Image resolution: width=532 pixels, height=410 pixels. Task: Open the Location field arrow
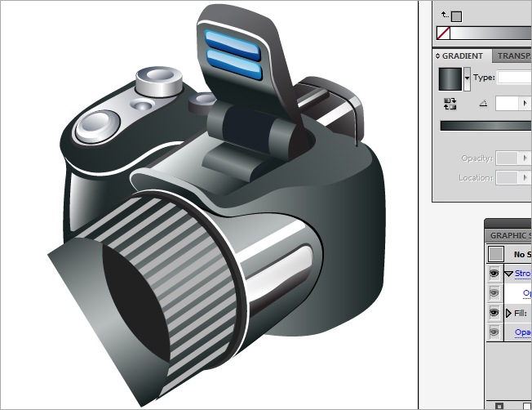(x=525, y=178)
